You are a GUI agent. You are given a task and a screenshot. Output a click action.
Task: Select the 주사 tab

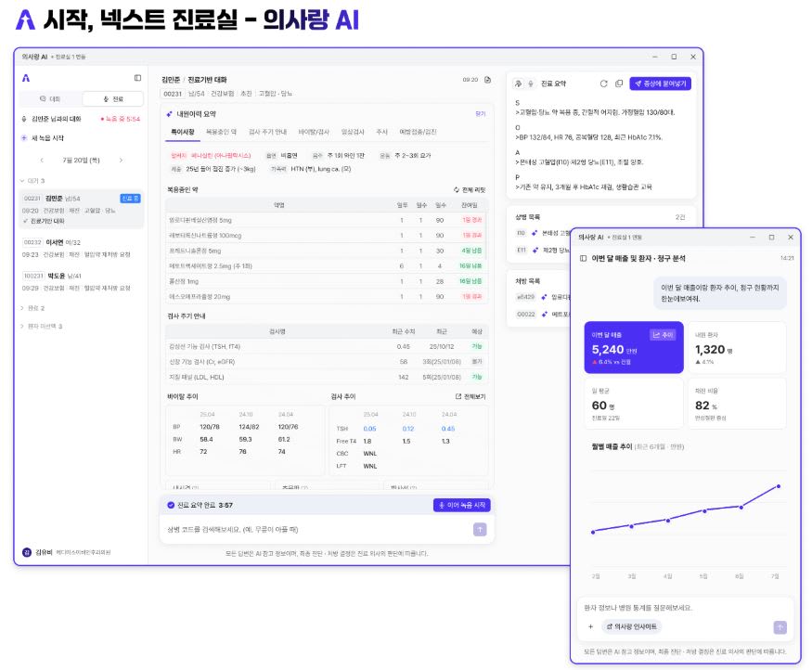381,133
